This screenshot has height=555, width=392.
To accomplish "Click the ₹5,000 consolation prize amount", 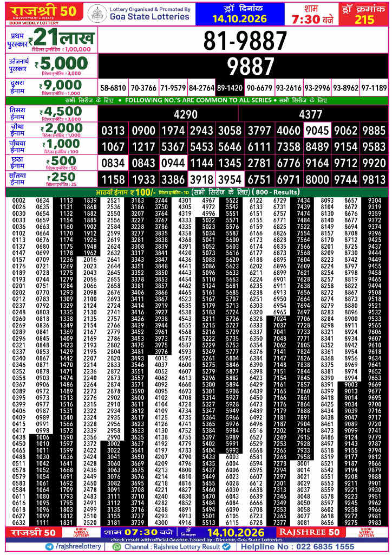I will pyautogui.click(x=61, y=64).
